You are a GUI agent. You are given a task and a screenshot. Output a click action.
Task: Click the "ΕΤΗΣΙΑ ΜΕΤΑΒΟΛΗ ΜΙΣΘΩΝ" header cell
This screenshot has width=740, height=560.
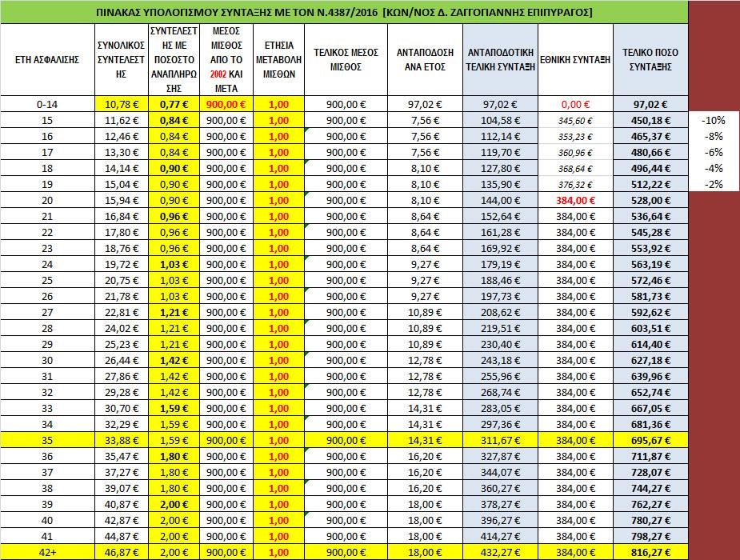(278, 59)
